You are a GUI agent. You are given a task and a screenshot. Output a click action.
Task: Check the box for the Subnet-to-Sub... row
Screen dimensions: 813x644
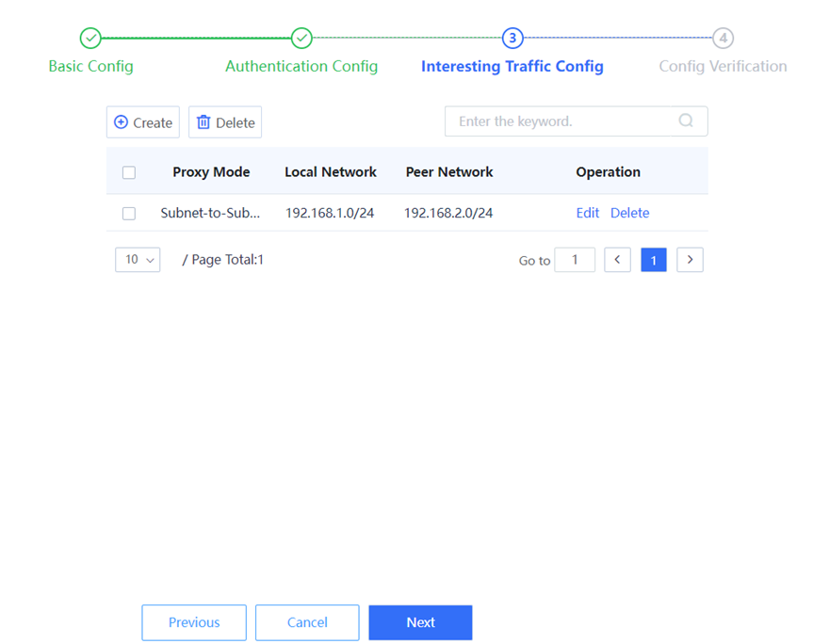click(x=129, y=213)
